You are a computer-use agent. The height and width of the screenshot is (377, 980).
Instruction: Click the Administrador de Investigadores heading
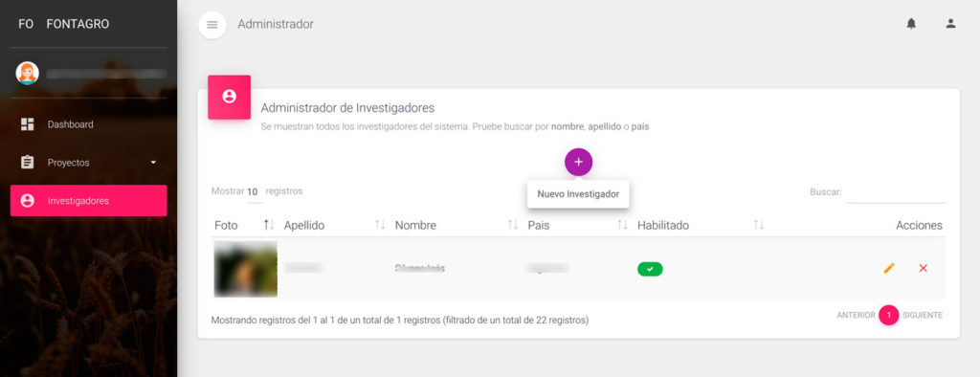(x=347, y=107)
